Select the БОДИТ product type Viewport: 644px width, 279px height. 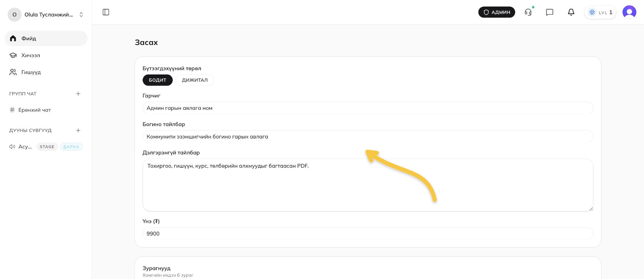[158, 80]
